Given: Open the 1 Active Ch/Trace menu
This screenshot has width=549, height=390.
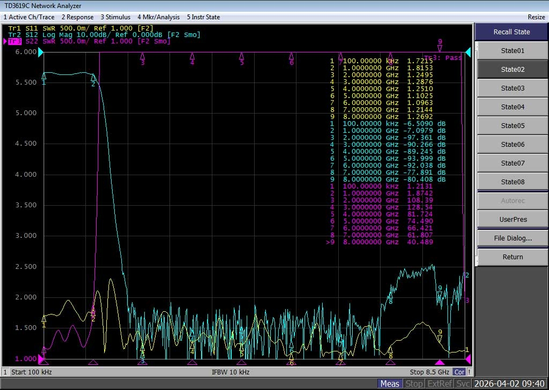Looking at the screenshot, I should coord(29,17).
